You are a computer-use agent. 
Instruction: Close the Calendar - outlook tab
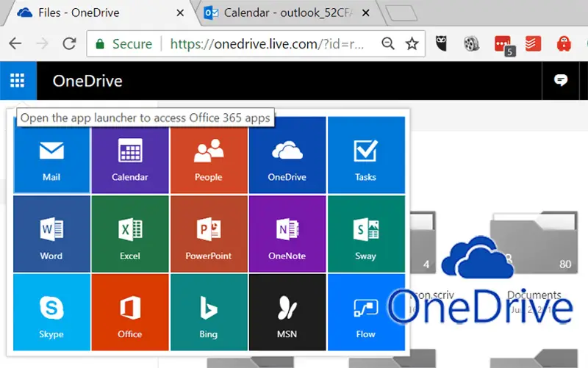[365, 13]
